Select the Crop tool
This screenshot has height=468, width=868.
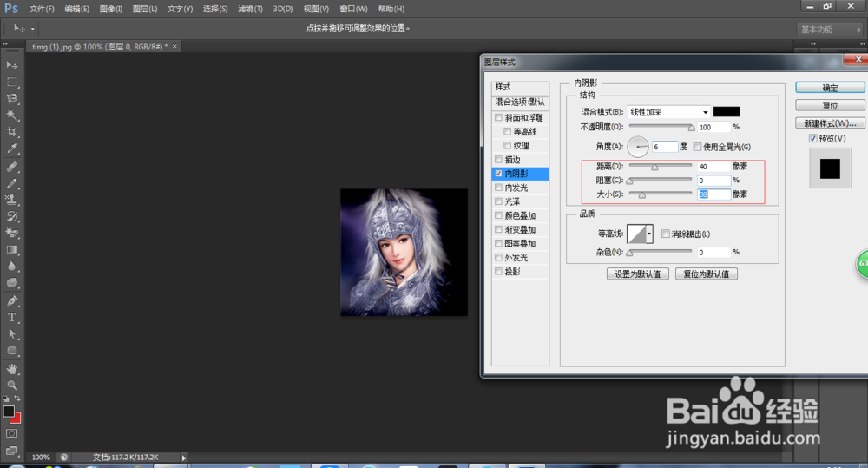click(x=11, y=132)
